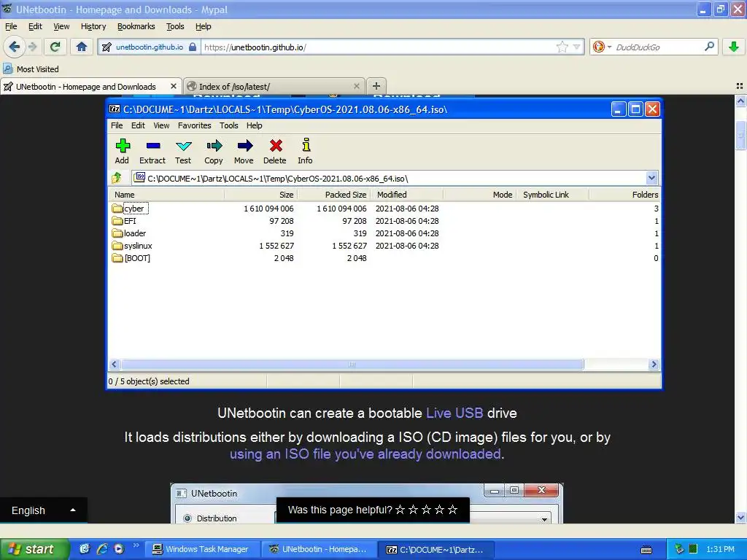
Task: Open a new browser tab
Action: point(376,86)
